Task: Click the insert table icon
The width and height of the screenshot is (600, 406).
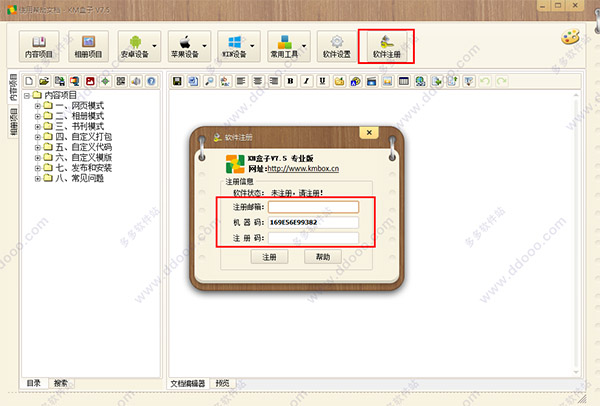Action: tap(404, 81)
